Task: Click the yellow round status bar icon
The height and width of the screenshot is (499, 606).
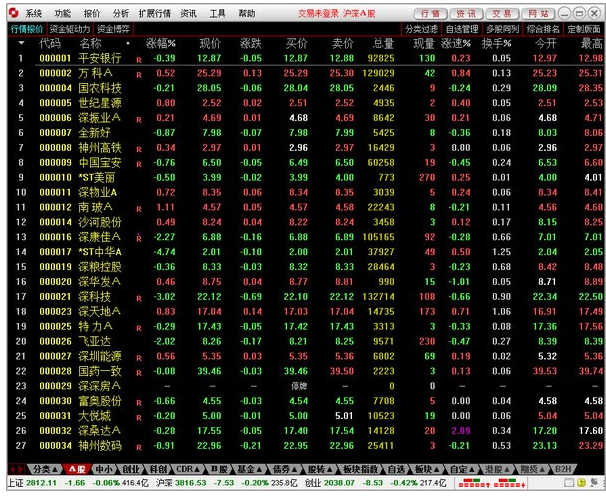Action: tap(581, 482)
